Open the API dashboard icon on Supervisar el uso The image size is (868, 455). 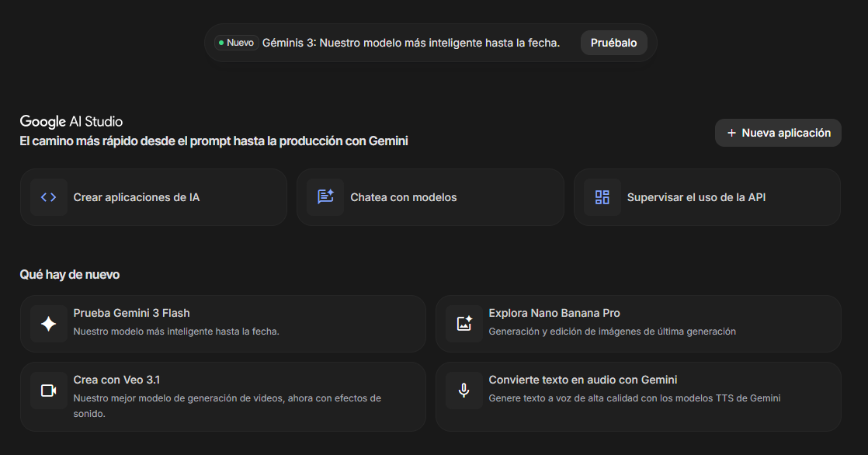(x=602, y=197)
